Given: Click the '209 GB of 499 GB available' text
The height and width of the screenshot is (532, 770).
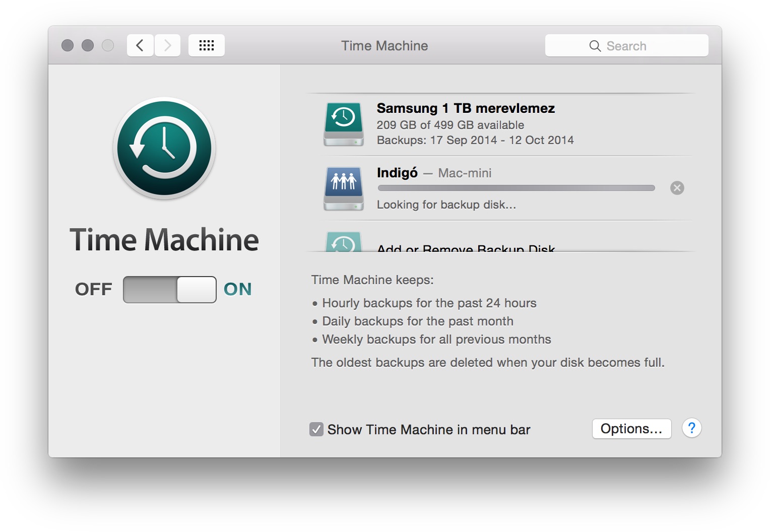Looking at the screenshot, I should [451, 125].
